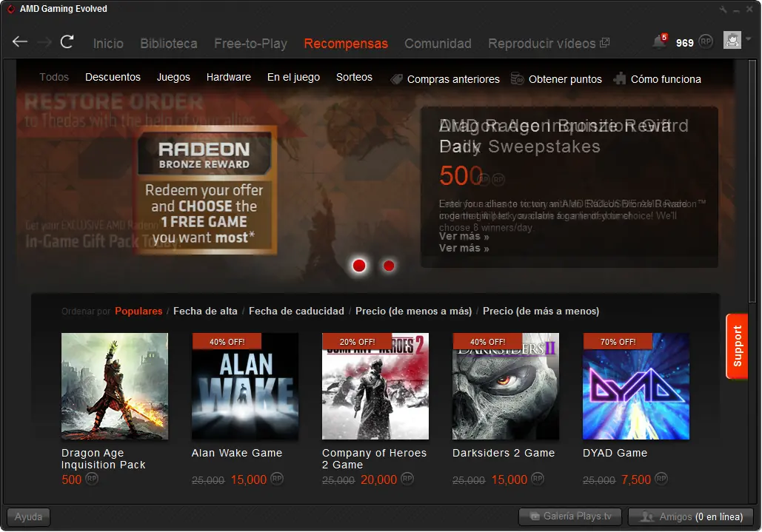This screenshot has height=532, width=762.
Task: Open Galería Plays.tv button
Action: point(570,516)
